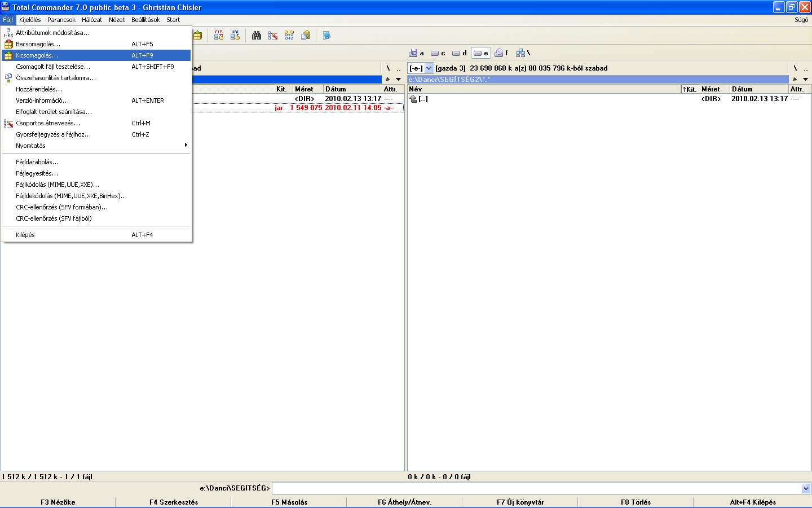Click into the command line input field
812x508 pixels.
tap(536, 489)
